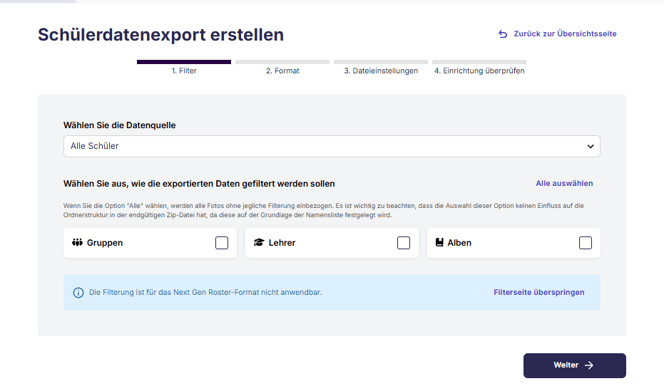Click label Wählen Sie die Datenquelle

[119, 125]
